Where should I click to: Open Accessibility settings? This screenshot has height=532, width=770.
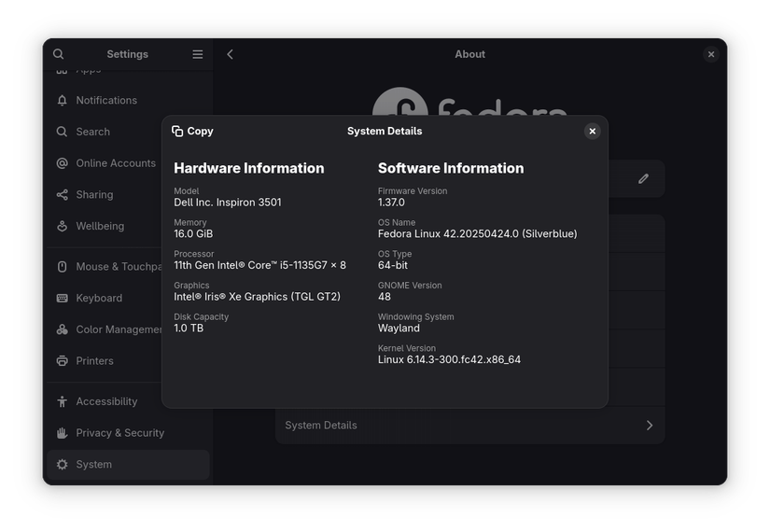click(106, 401)
